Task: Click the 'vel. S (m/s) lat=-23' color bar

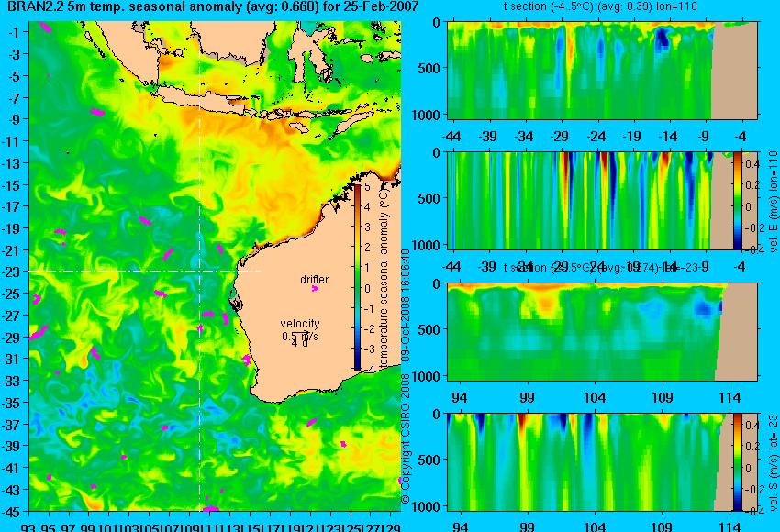Action: (x=737, y=462)
